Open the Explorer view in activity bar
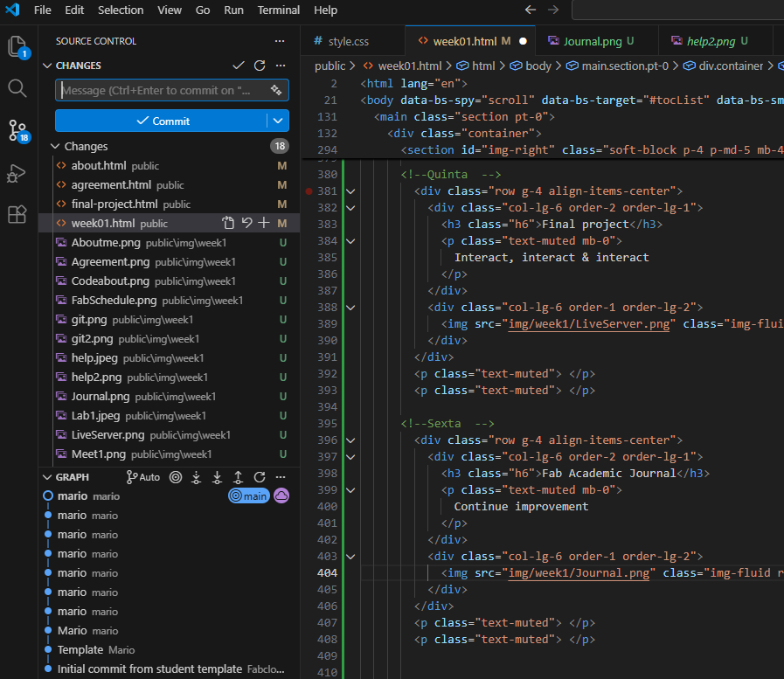The height and width of the screenshot is (679, 784). point(17,46)
